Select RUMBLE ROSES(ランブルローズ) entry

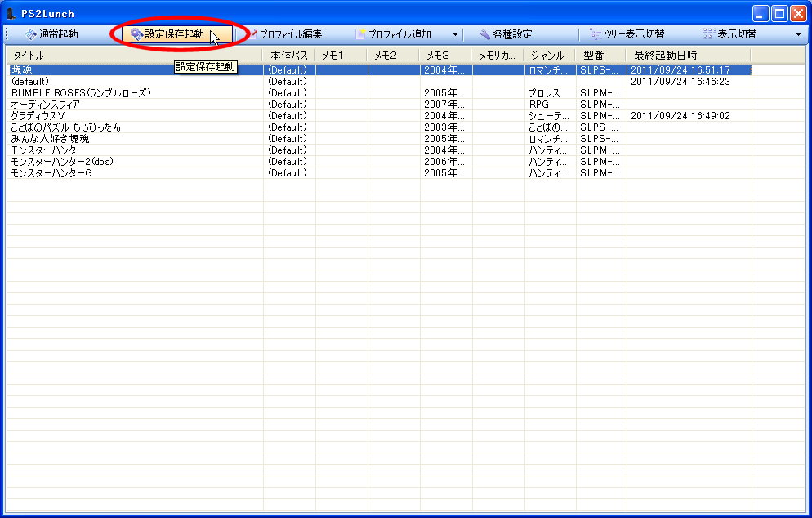click(82, 92)
